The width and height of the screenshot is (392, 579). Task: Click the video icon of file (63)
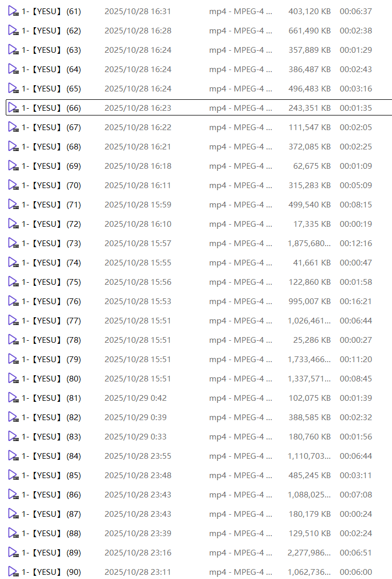tap(13, 50)
